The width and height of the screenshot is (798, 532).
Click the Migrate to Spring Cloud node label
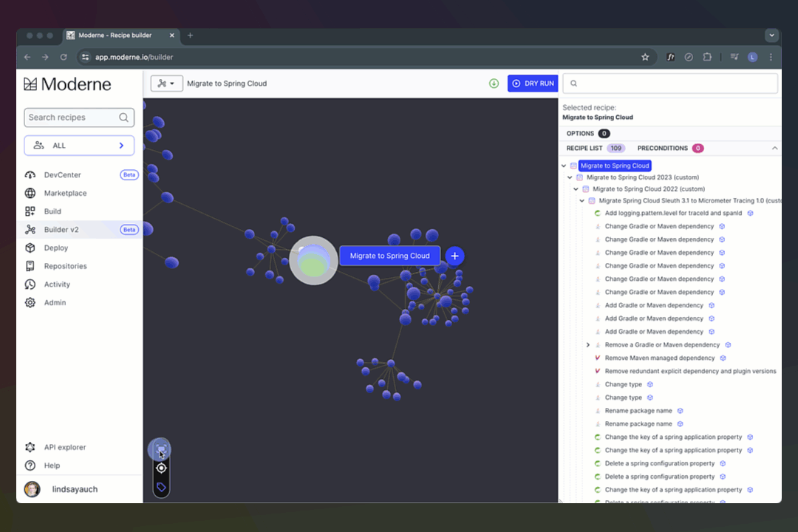point(389,256)
